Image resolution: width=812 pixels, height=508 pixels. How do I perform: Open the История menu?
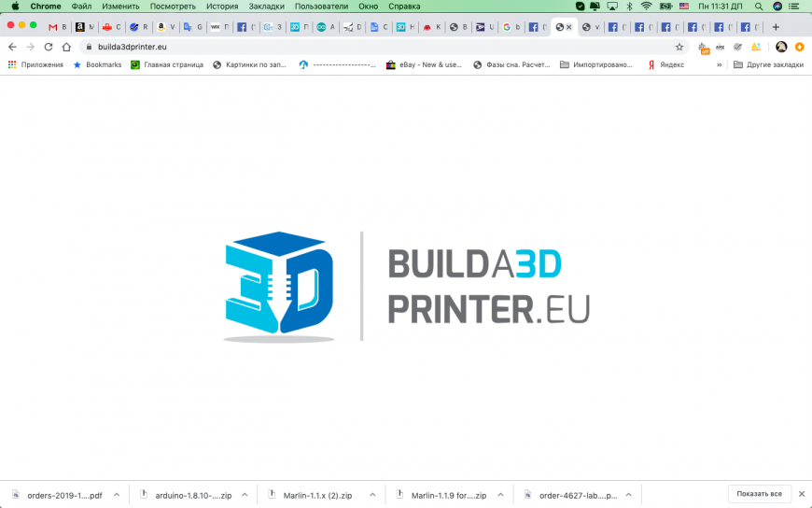coord(222,7)
